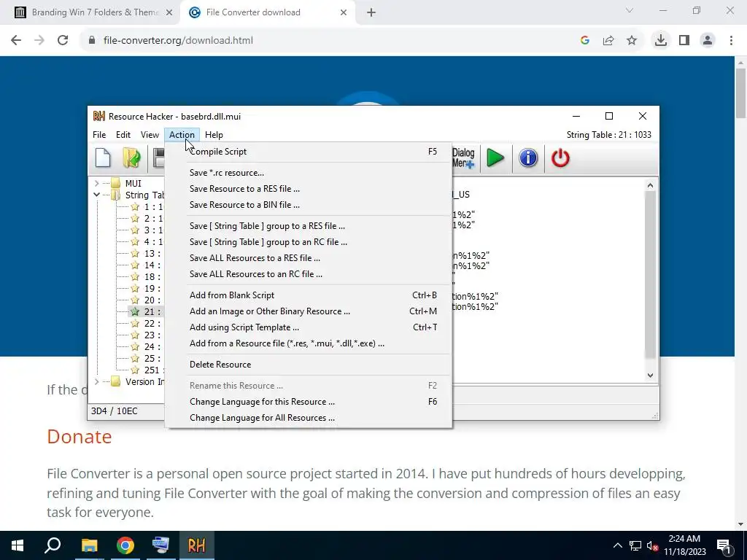Choose Add from a Resource file entry
This screenshot has width=747, height=560.
coord(309,343)
